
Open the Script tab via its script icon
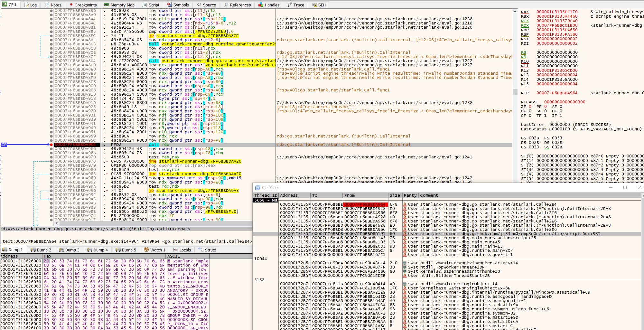145,5
